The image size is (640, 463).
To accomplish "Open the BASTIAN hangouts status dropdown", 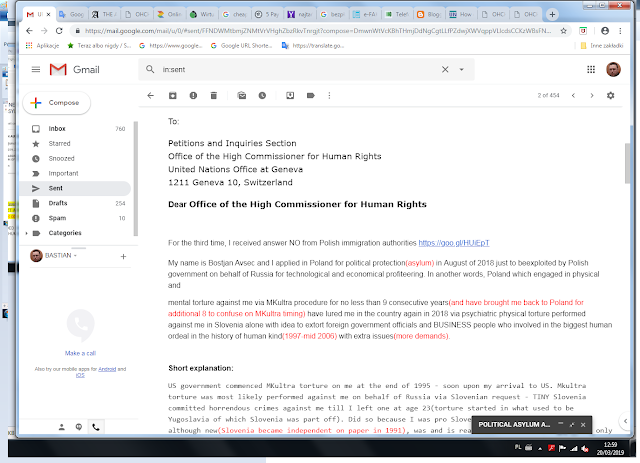I will 60,256.
